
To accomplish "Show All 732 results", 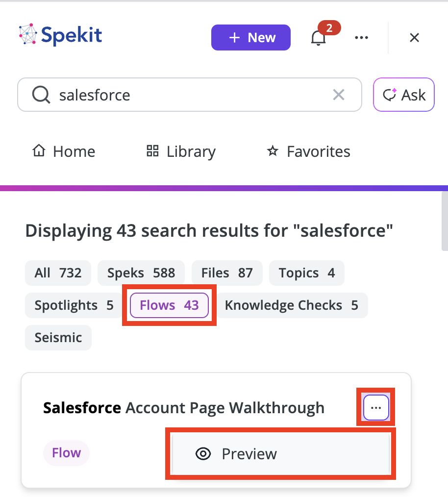I will point(58,273).
